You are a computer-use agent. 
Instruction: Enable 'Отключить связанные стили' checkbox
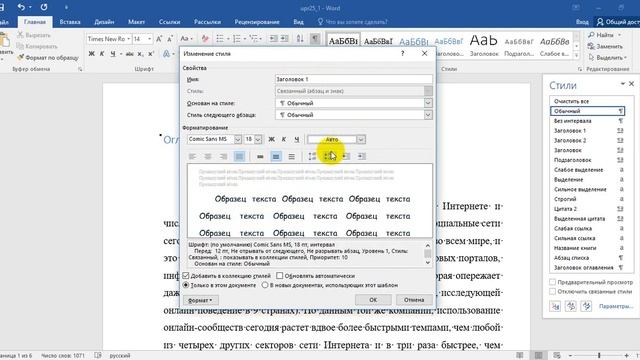(552, 291)
